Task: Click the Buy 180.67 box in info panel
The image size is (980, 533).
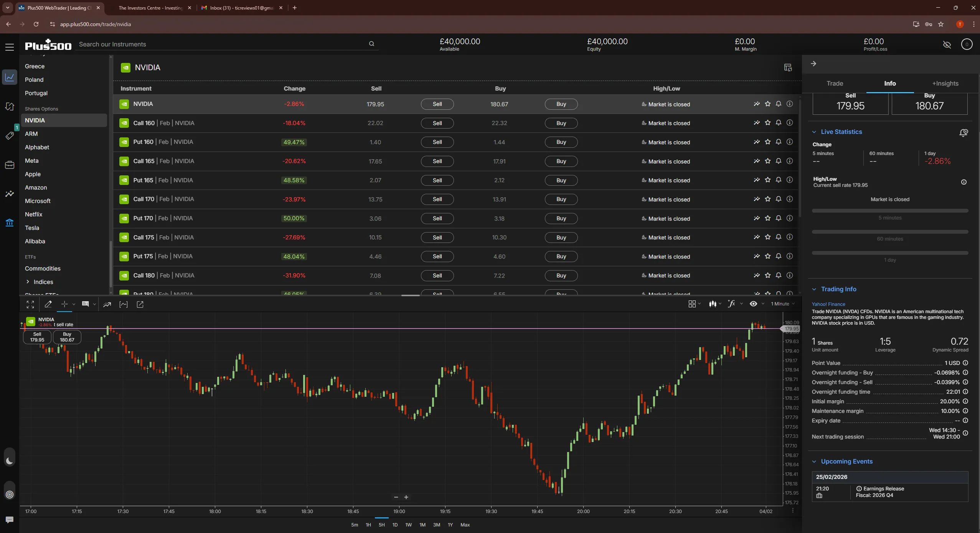Action: tap(929, 104)
